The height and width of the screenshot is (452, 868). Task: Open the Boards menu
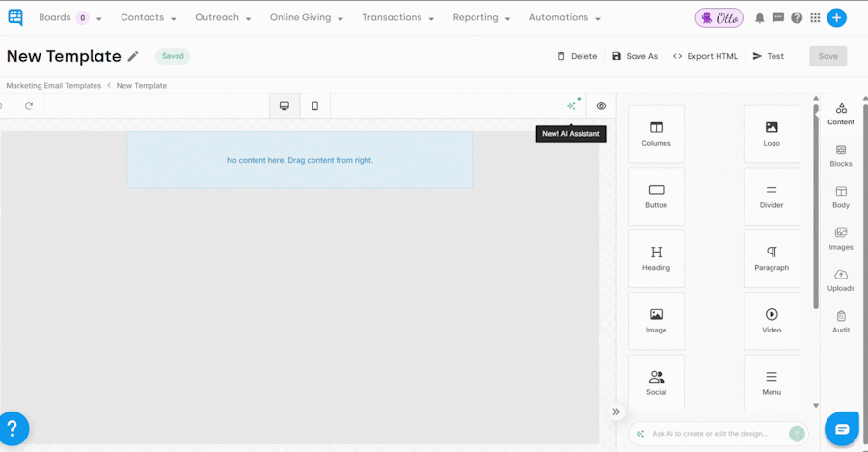55,17
